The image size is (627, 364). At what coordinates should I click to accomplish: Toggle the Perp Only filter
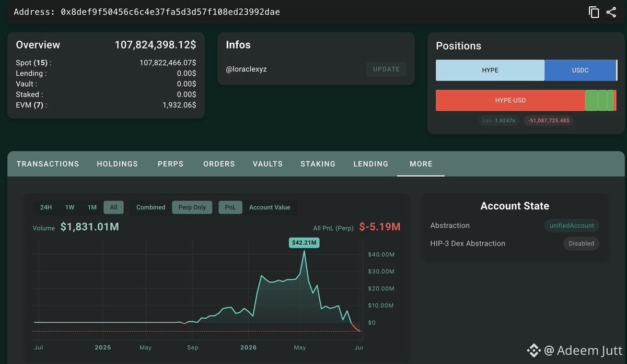coord(192,207)
